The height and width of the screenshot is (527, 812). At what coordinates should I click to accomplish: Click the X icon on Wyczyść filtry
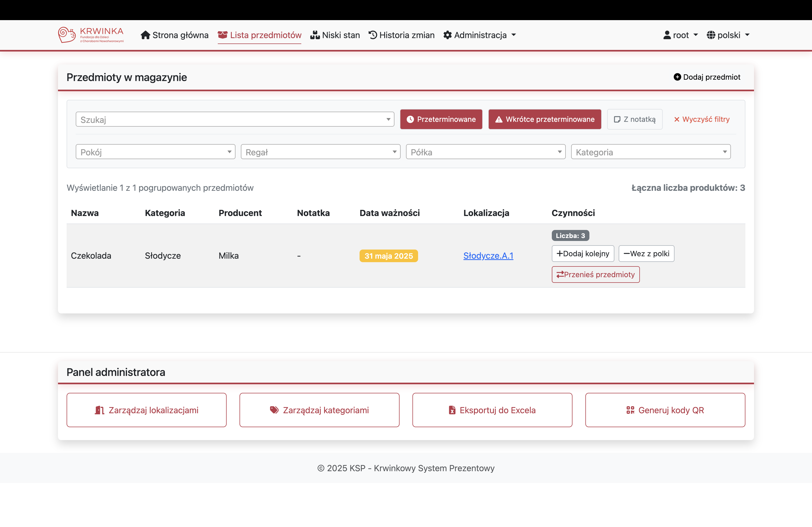coord(677,119)
